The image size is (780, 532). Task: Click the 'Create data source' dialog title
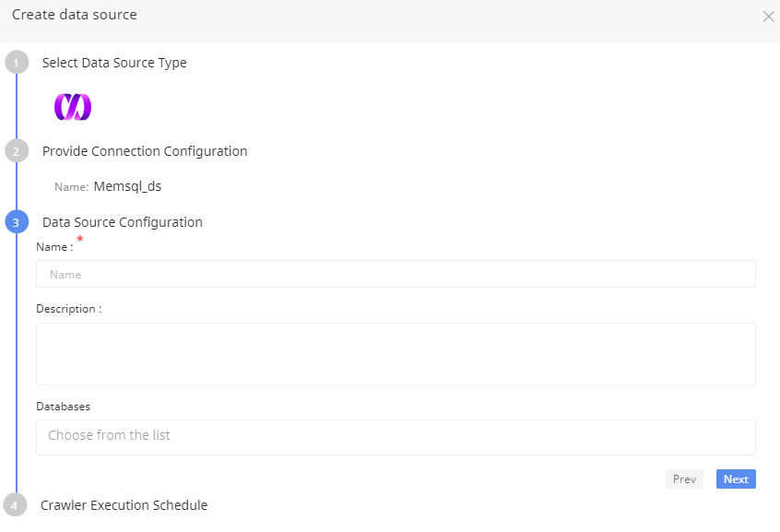click(x=74, y=16)
